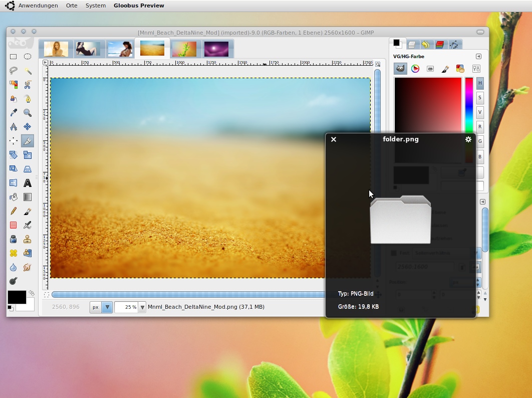Select the Measure compass tool
Screen dimensions: 532x398
(13, 127)
